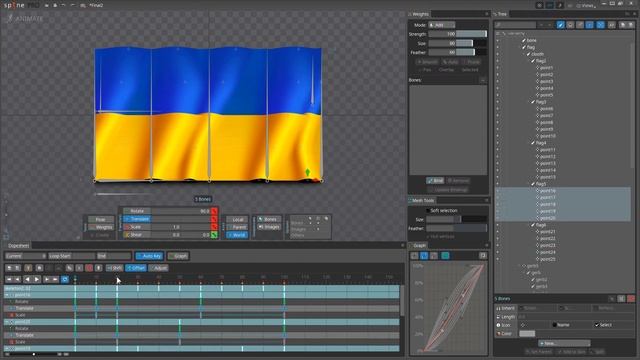Click the key icon beside Rotate
Viewport: 640px width, 360px height.
pos(214,211)
